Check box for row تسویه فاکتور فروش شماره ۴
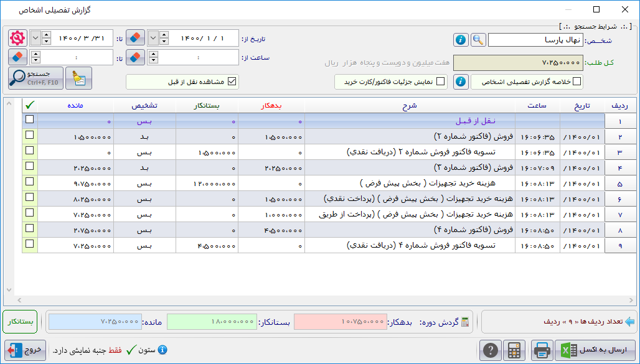640x364 pixels. [x=30, y=244]
